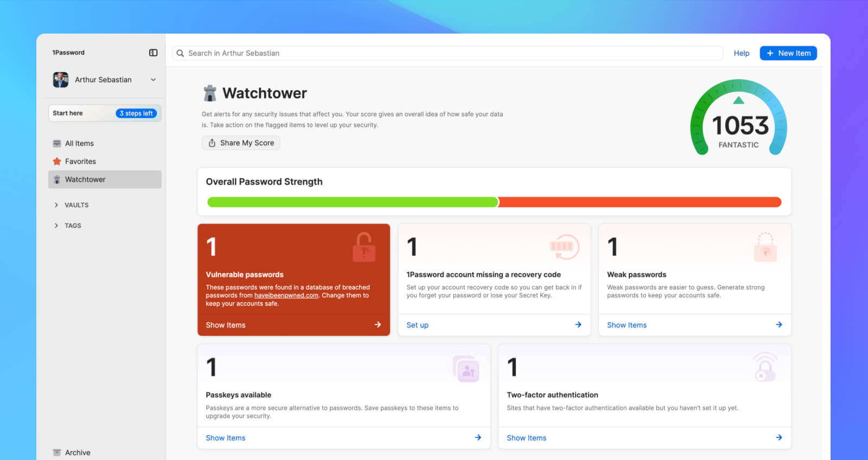Focus the Search in Arthur Sebastian field
The height and width of the screenshot is (460, 868).
448,53
